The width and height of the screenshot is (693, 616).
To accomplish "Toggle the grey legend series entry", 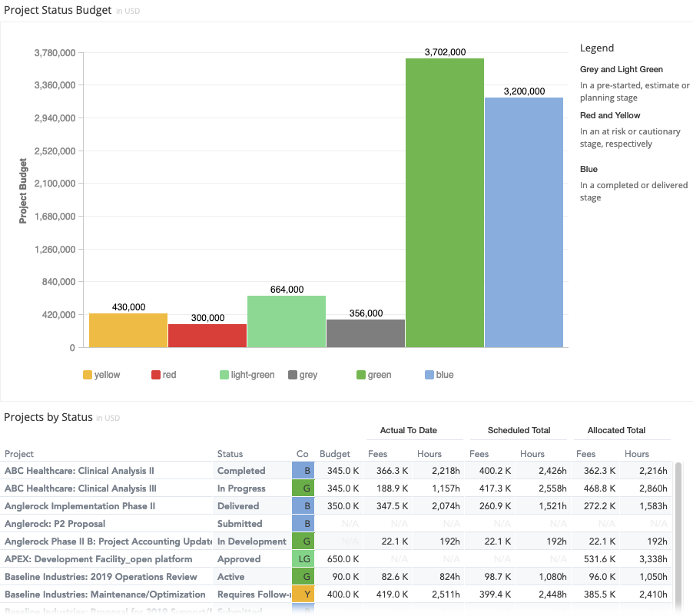I will point(303,375).
